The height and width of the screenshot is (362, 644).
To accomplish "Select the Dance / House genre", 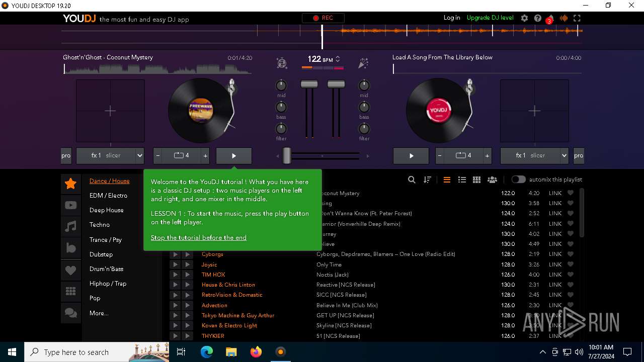I will click(110, 181).
